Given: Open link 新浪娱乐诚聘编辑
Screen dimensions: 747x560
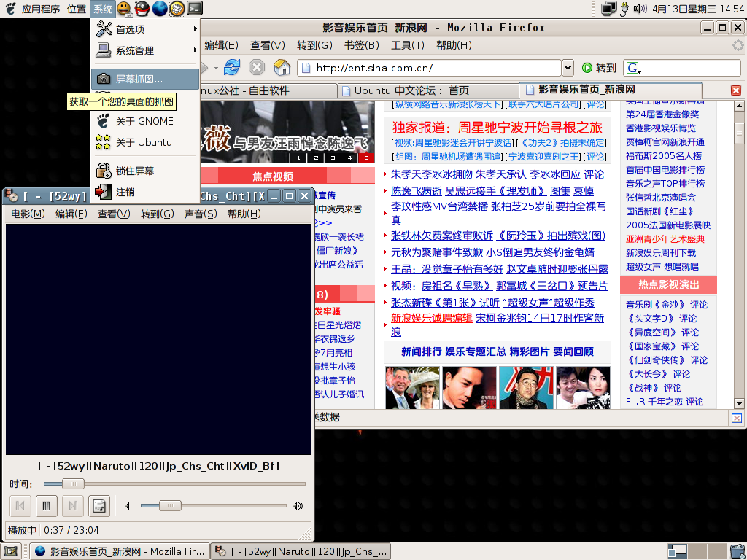Looking at the screenshot, I should point(431,318).
